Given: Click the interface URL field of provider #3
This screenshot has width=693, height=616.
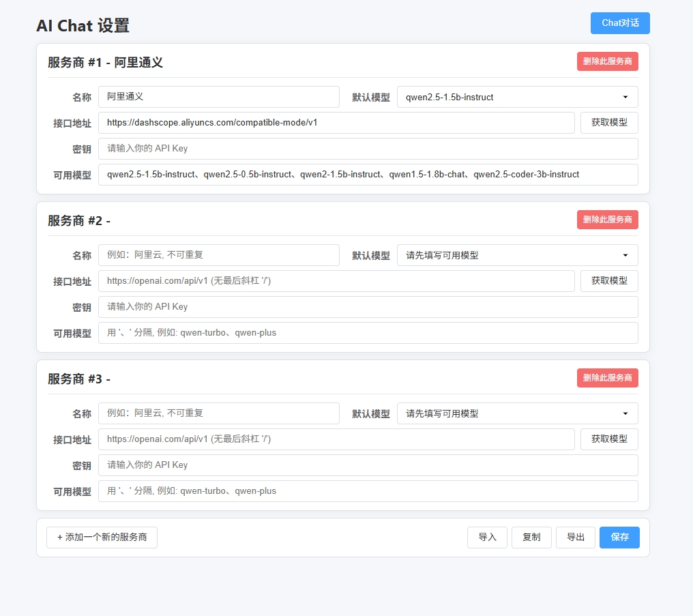Looking at the screenshot, I should (336, 439).
